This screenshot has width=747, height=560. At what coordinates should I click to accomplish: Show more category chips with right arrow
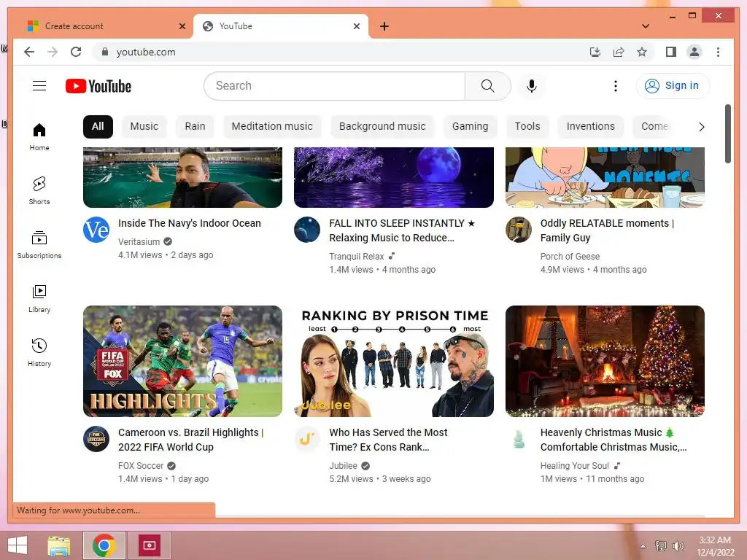pos(701,127)
